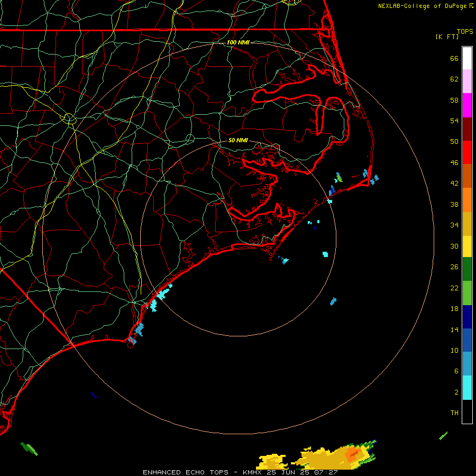
Task: Click the green echo streak near bottom-left corner
Action: [29, 448]
